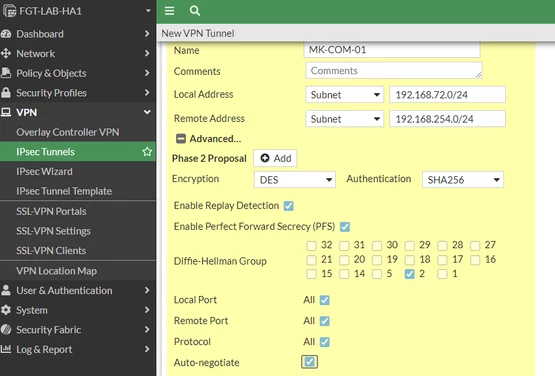Open the Encryption DES dropdown
Screen dimensions: 555x376
[294, 180]
